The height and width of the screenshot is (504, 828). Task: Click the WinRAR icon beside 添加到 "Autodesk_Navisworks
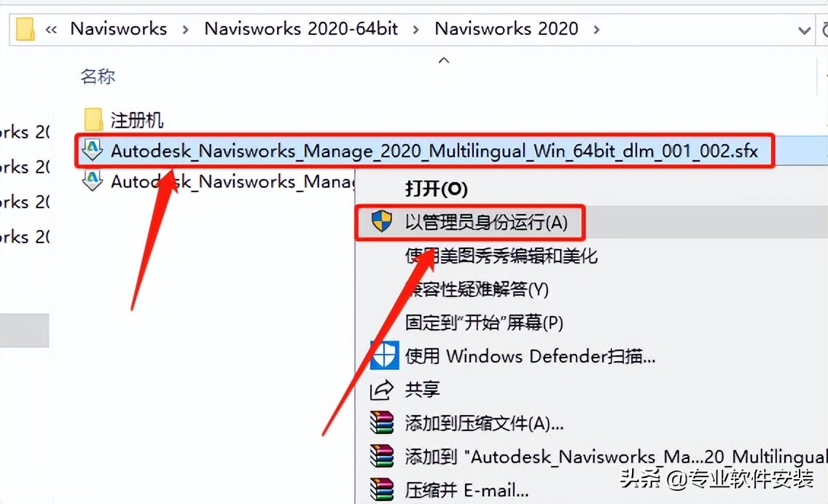(x=382, y=457)
